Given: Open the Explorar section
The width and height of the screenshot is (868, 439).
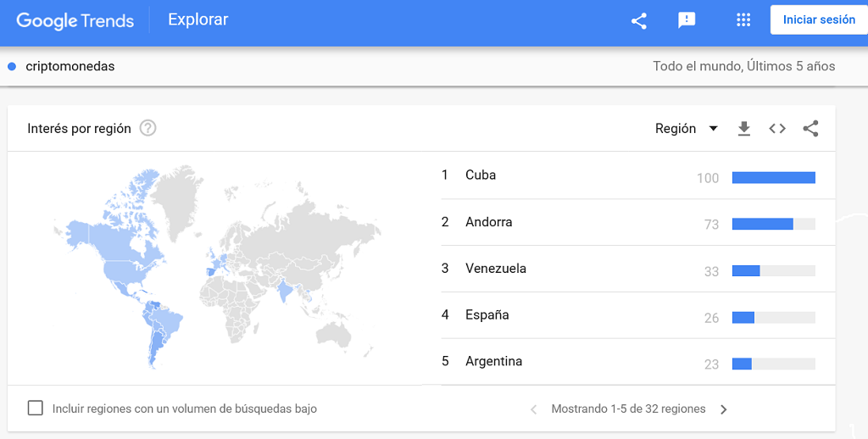Looking at the screenshot, I should point(198,20).
